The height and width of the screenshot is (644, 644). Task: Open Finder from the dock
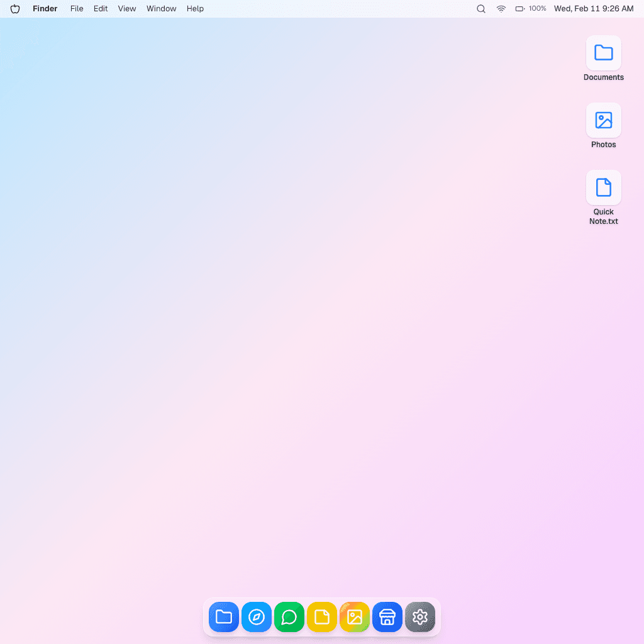pos(223,617)
